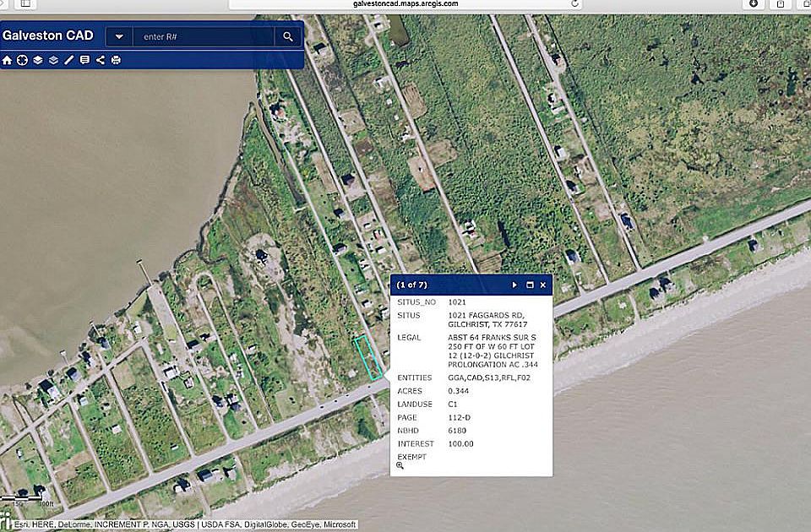Select the measure/draw pencil tool
Screen dimensions: 811x532
[x=69, y=60]
